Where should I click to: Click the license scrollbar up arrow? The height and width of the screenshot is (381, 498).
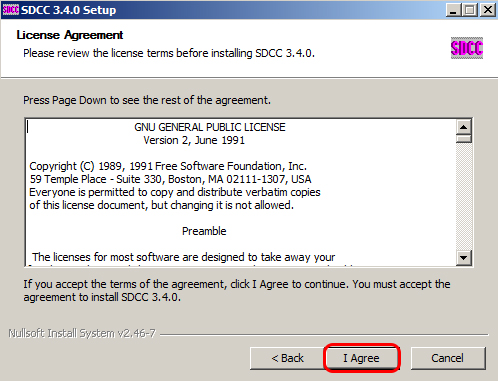464,127
